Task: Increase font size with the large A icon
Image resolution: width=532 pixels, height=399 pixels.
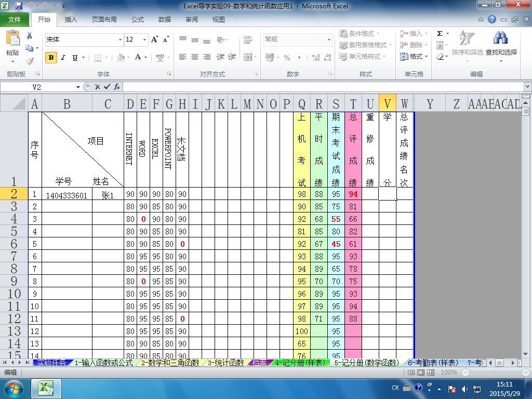Action: 154,39
